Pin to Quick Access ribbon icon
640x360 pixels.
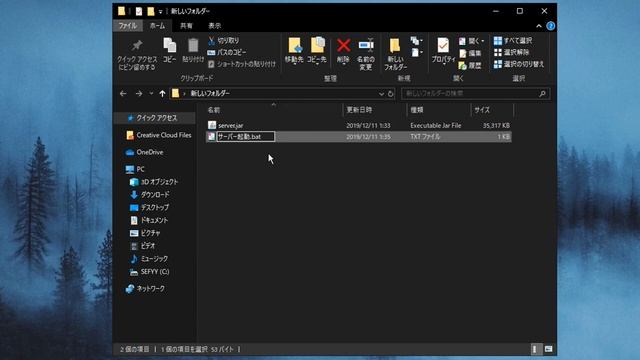point(137,54)
